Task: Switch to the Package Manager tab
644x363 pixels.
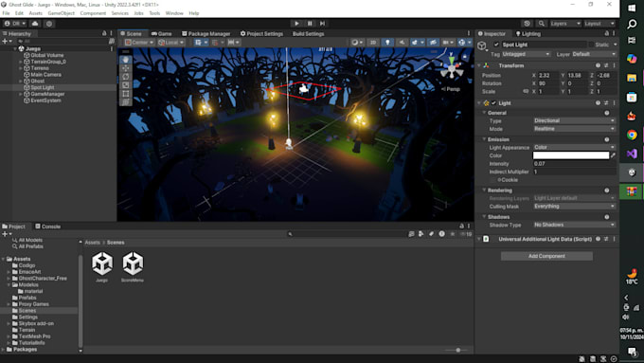Action: point(206,34)
